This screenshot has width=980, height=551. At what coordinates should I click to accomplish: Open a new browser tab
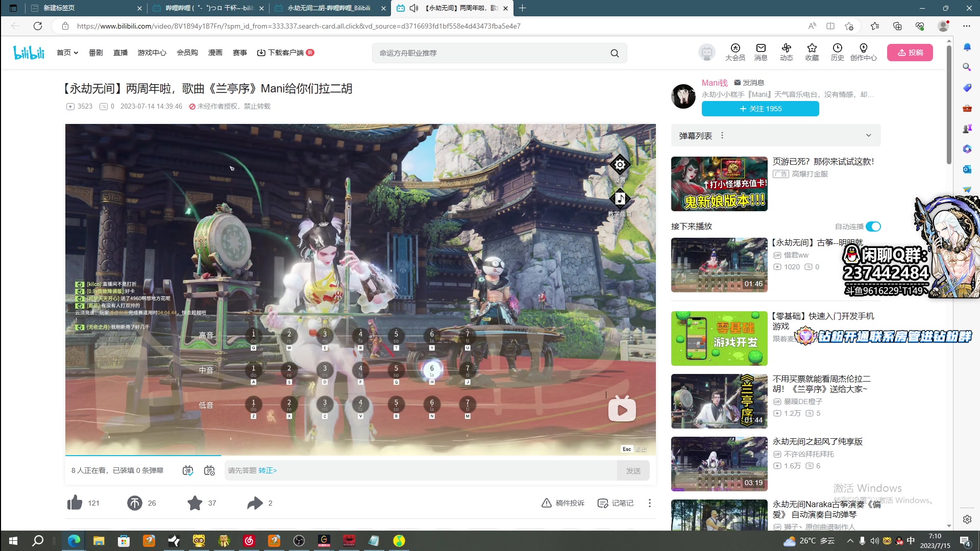(x=522, y=8)
